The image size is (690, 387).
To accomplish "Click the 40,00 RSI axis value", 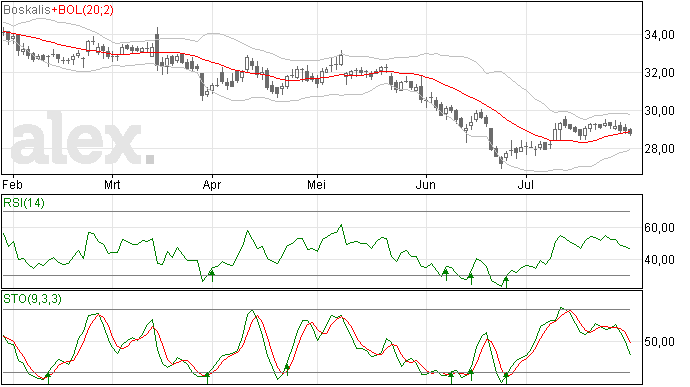I will pos(659,260).
